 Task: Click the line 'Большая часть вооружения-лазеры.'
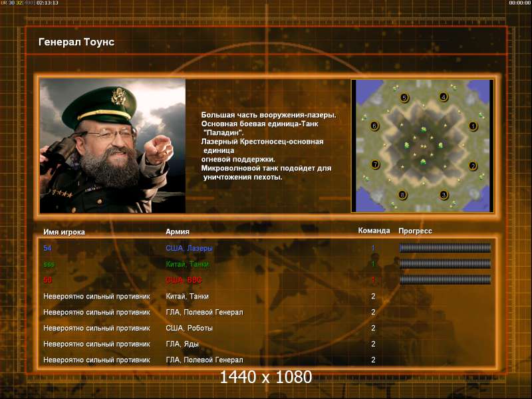269,115
